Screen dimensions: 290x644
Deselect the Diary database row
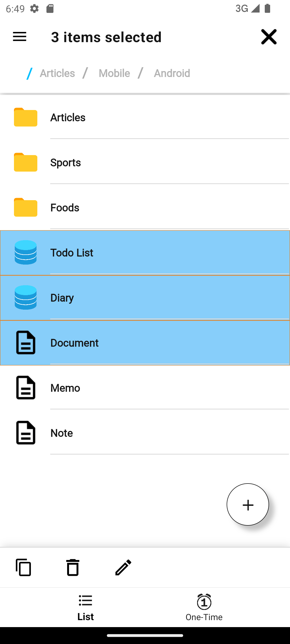(145, 298)
